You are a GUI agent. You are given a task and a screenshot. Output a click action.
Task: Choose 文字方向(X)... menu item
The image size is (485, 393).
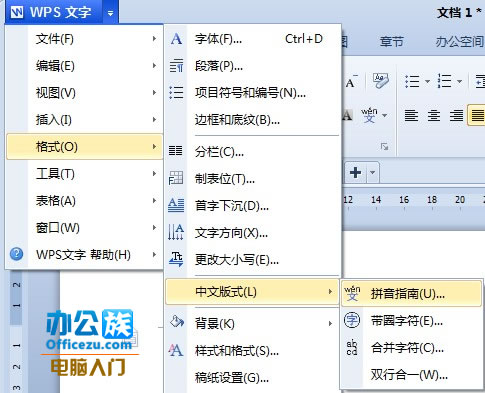tap(253, 233)
